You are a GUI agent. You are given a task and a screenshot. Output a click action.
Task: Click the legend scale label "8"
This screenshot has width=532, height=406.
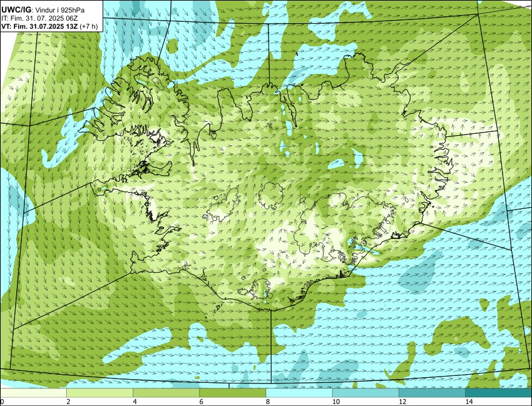pyautogui.click(x=268, y=402)
